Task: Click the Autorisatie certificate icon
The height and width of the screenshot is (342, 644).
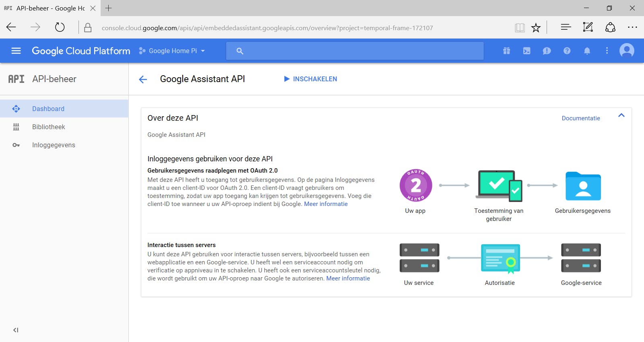Action: (500, 258)
